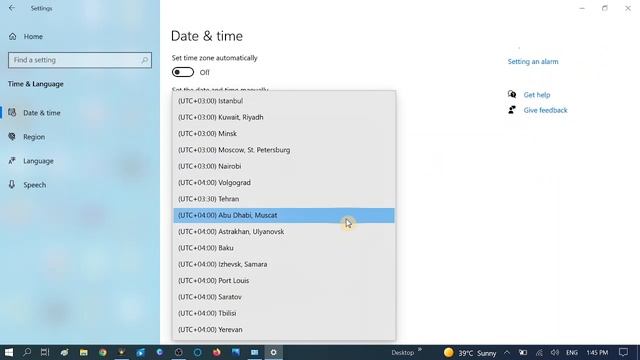Open File Explorer from the taskbar
The height and width of the screenshot is (360, 640).
tap(84, 352)
